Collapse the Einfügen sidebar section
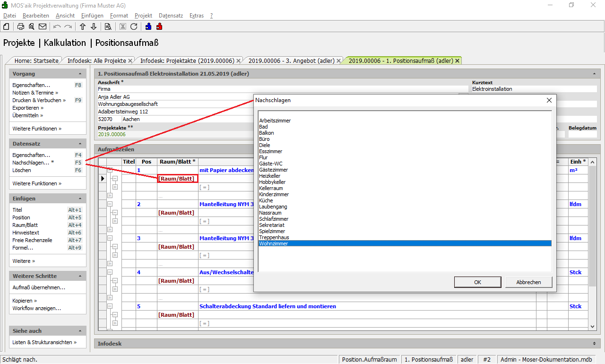This screenshot has width=605, height=364. 80,199
